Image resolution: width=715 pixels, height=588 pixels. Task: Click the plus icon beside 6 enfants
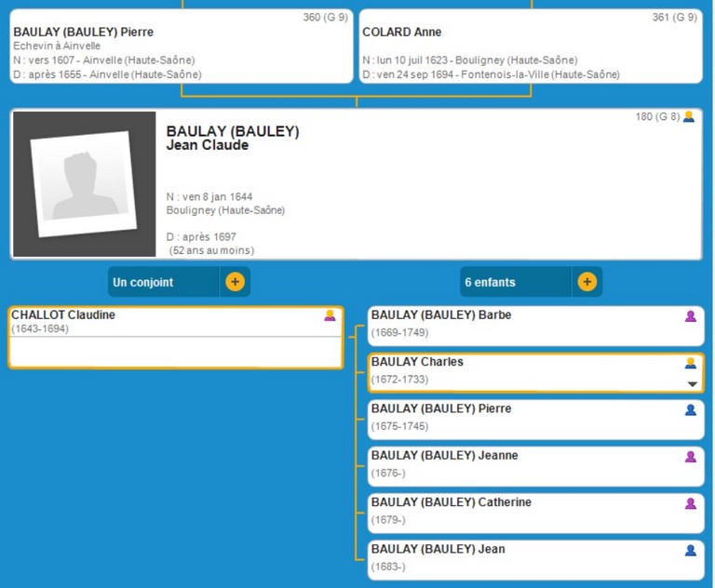tap(587, 282)
